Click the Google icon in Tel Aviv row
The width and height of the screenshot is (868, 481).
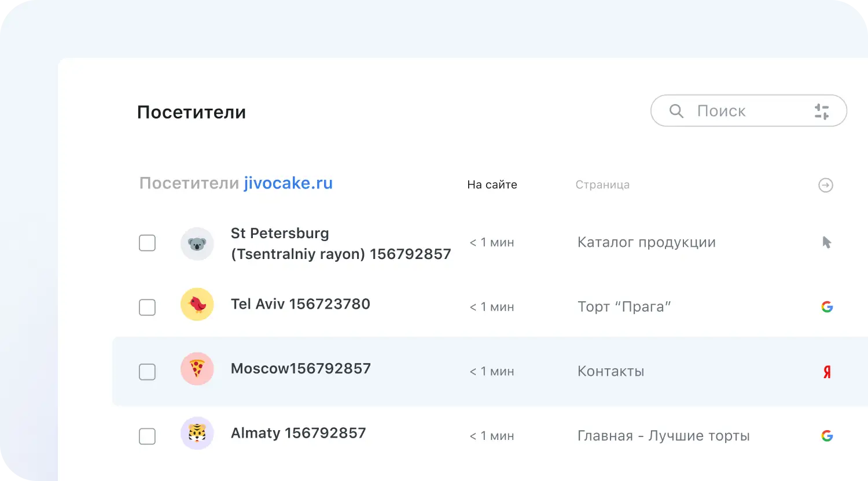pyautogui.click(x=827, y=307)
